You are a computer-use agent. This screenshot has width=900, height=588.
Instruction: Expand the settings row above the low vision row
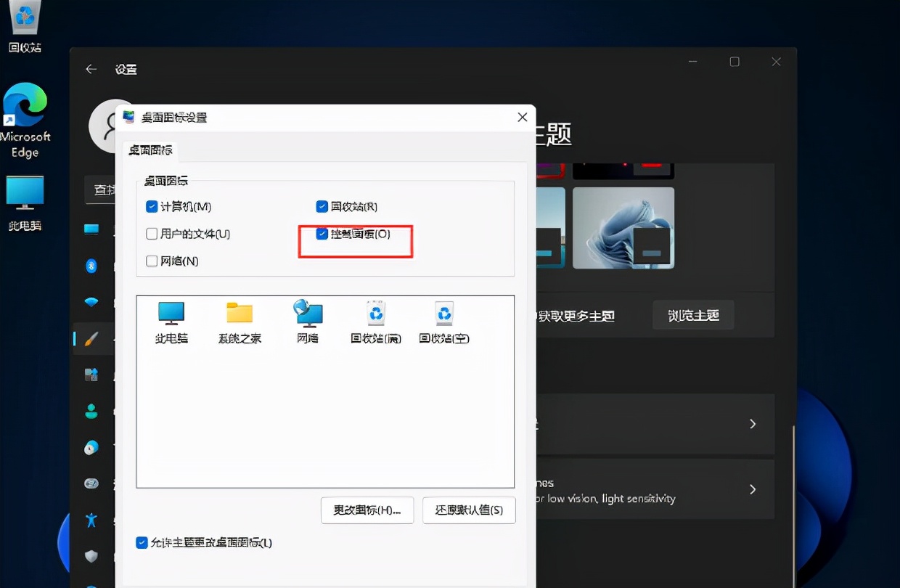[x=753, y=424]
